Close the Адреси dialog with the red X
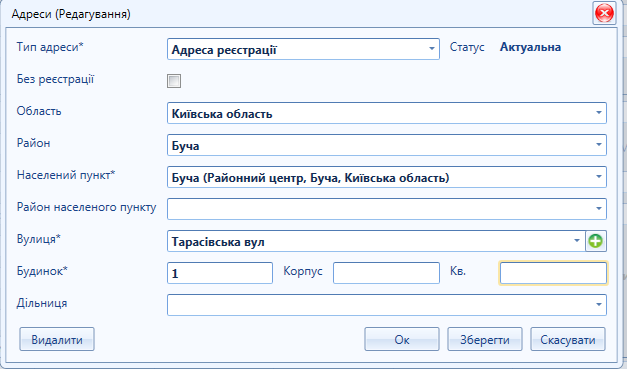Image resolution: width=627 pixels, height=369 pixels. [604, 14]
